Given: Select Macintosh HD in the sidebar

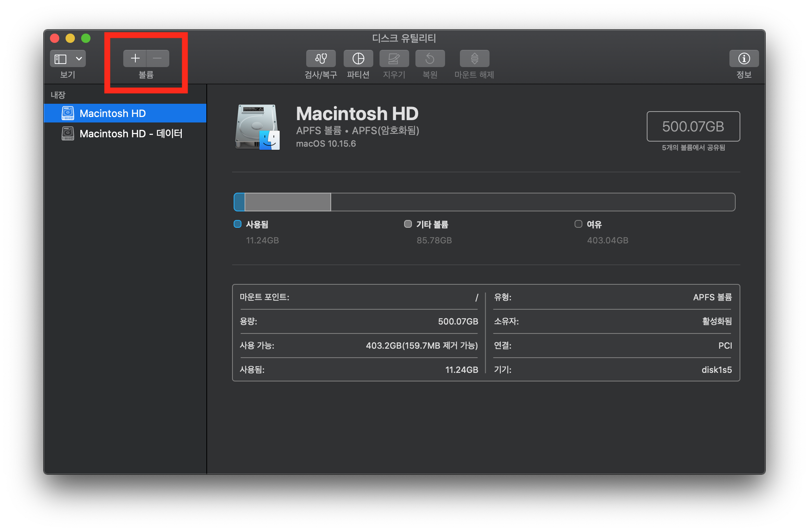Looking at the screenshot, I should (x=112, y=113).
